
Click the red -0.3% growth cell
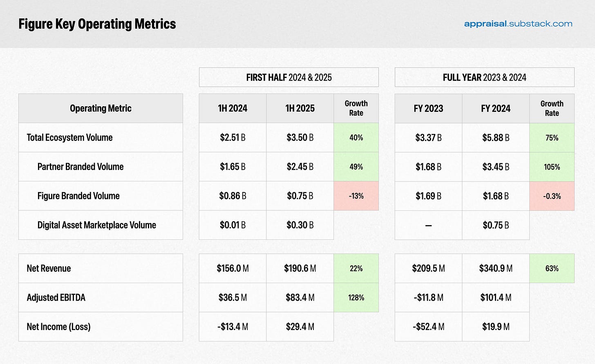552,196
